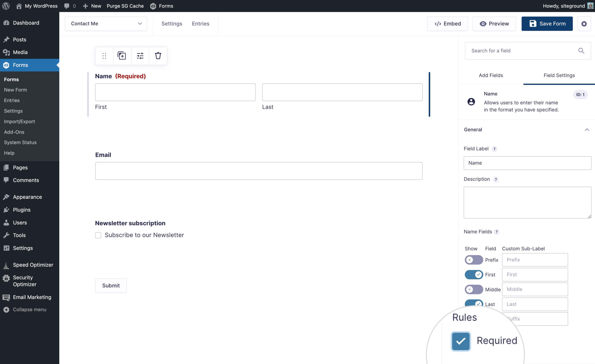Check Subscribe to our Newsletter
This screenshot has height=364, width=595.
pyautogui.click(x=98, y=235)
